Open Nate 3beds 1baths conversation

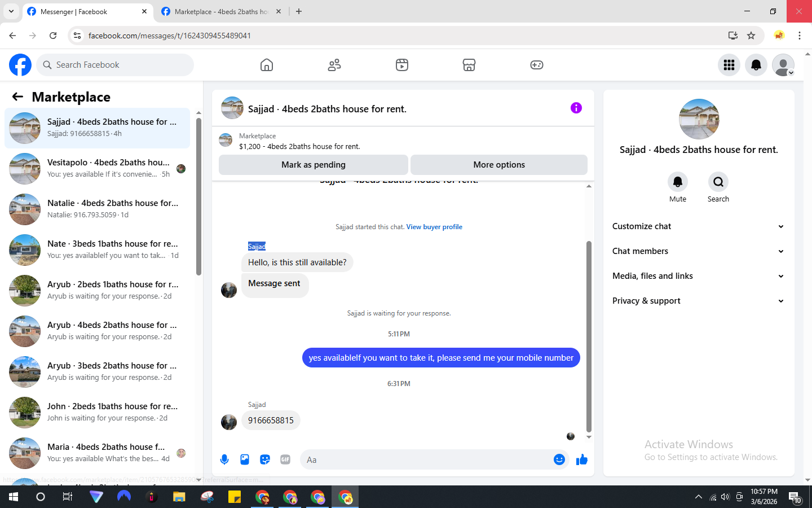pyautogui.click(x=97, y=249)
